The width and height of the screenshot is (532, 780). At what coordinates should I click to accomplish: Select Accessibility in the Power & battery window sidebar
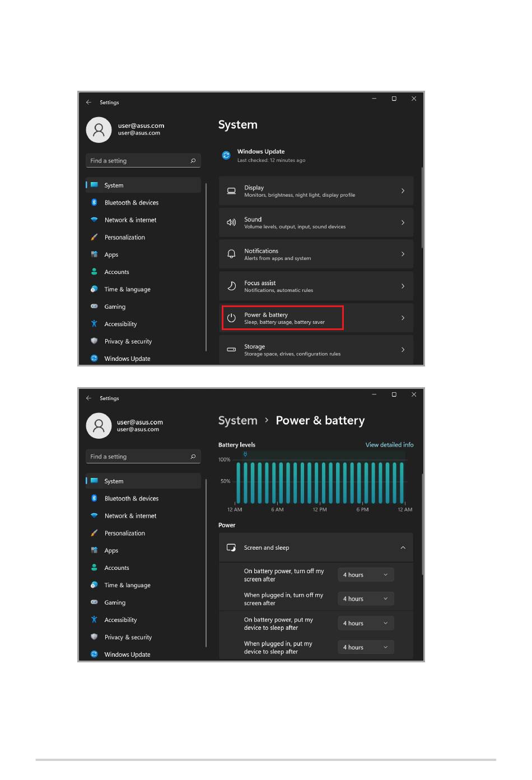[120, 620]
